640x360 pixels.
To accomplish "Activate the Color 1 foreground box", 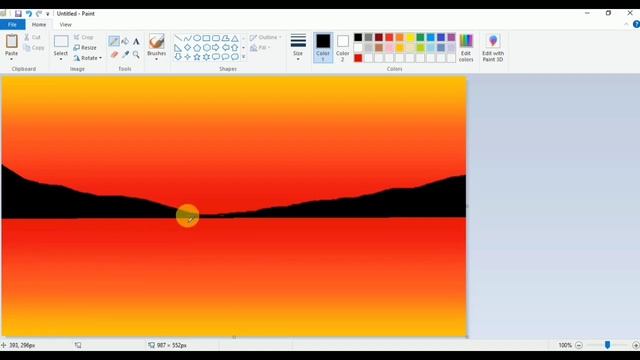I will tap(323, 48).
